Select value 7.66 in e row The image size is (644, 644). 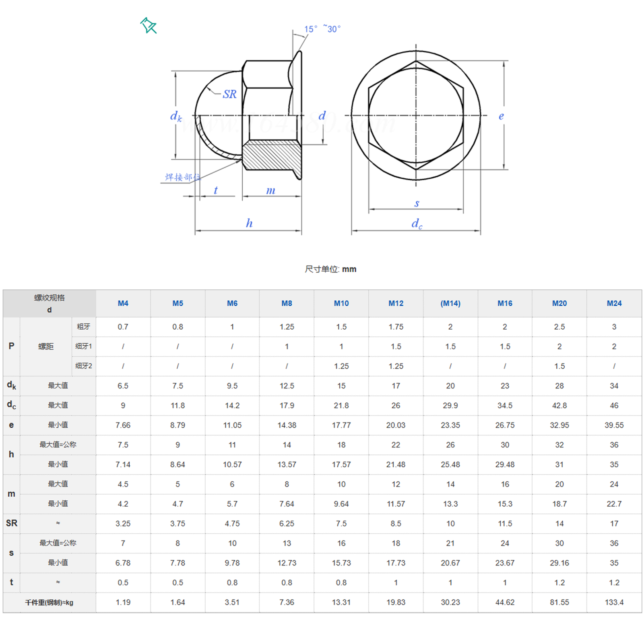pos(123,425)
